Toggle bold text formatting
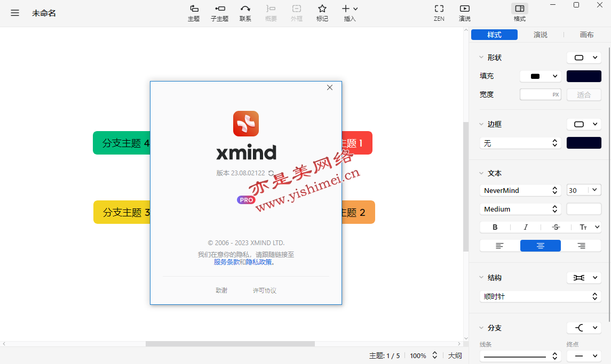Screen dimensions: 611x364 (x=495, y=228)
